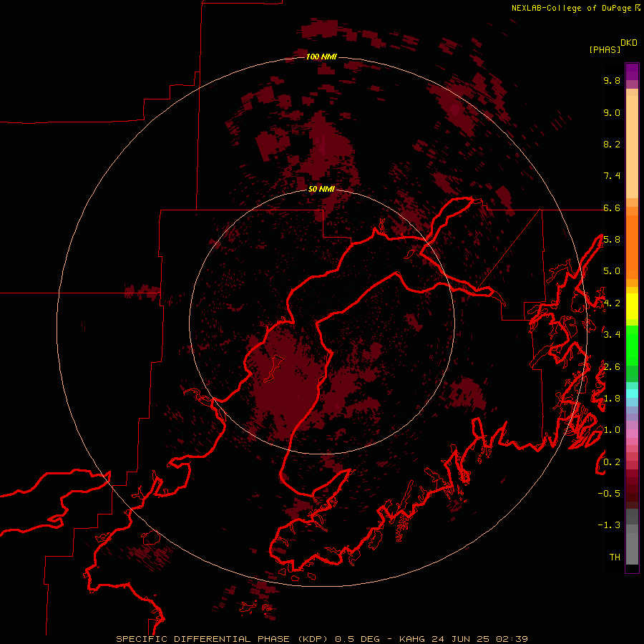Click the -0.5 legend value
Viewport: 644px width, 644px height.
tap(609, 494)
